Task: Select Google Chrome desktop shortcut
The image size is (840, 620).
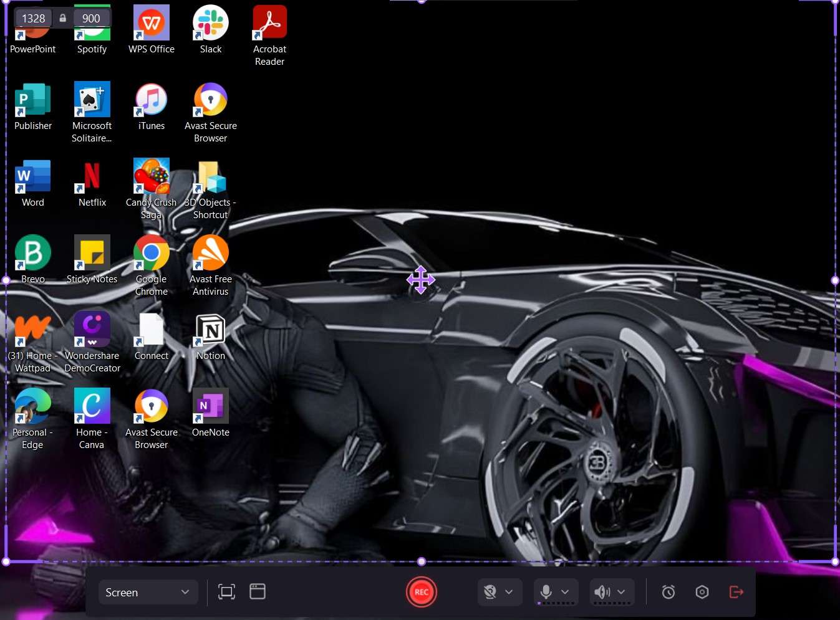Action: (x=152, y=266)
